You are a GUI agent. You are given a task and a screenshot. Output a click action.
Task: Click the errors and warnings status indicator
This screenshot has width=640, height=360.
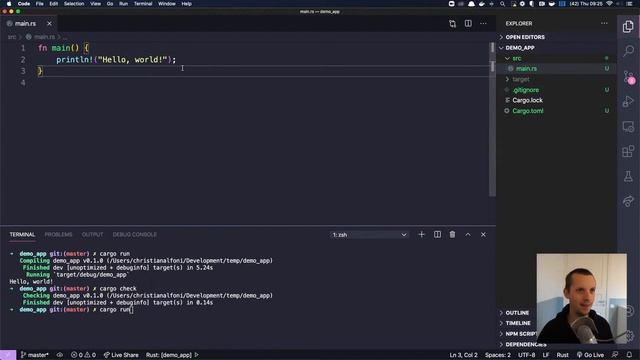83,355
